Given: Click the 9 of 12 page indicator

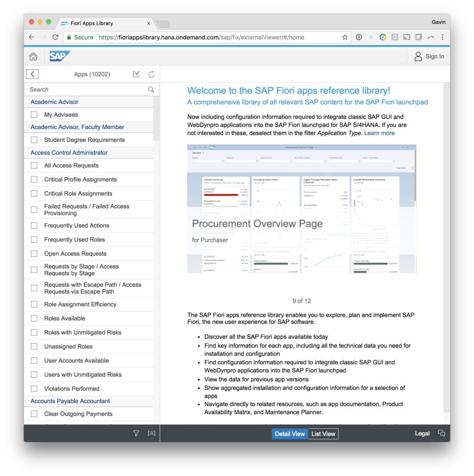Looking at the screenshot, I should 302,301.
